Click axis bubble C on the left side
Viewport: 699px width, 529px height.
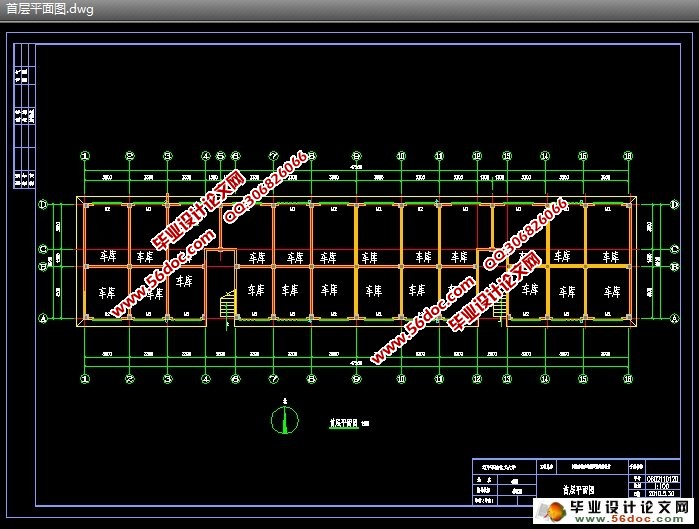click(x=43, y=249)
